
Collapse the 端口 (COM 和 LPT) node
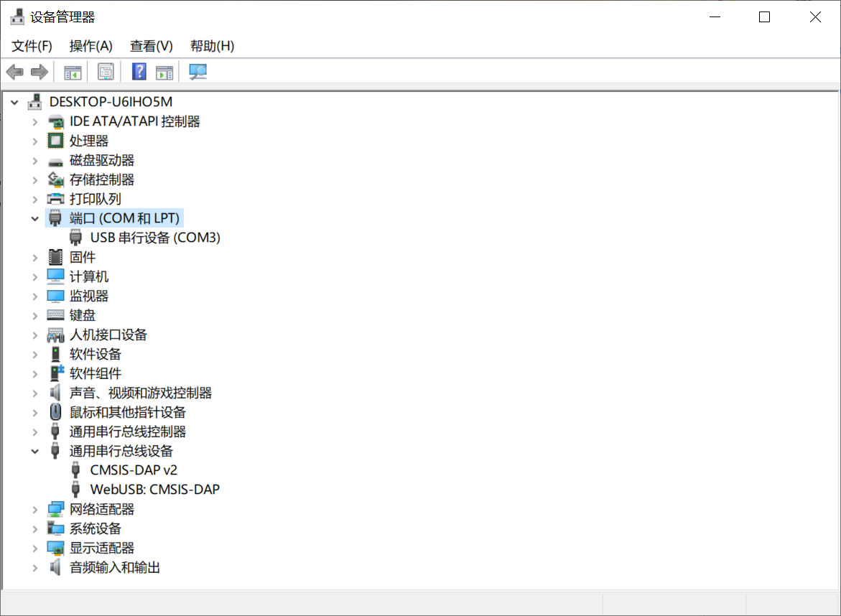coord(34,218)
